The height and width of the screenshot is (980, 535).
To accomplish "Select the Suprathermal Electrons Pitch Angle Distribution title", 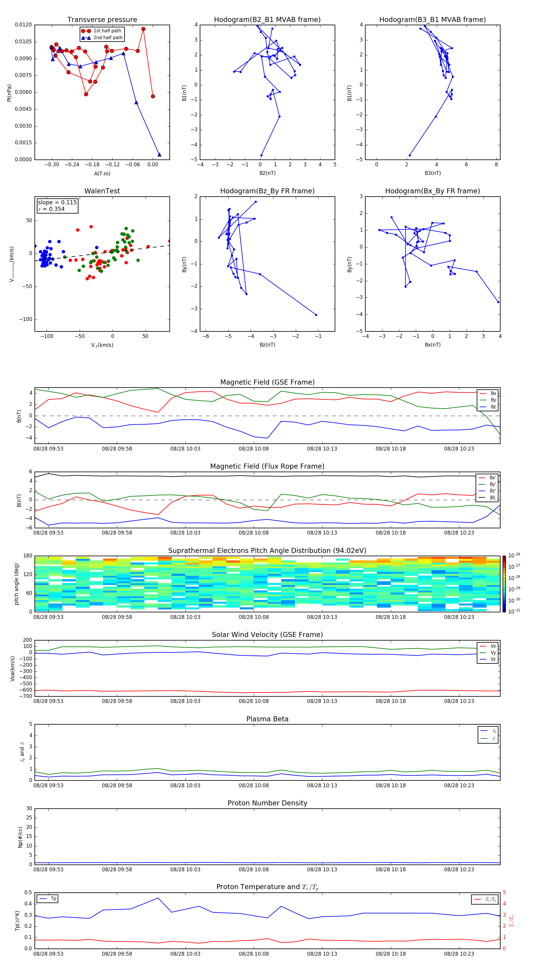I will pyautogui.click(x=267, y=551).
